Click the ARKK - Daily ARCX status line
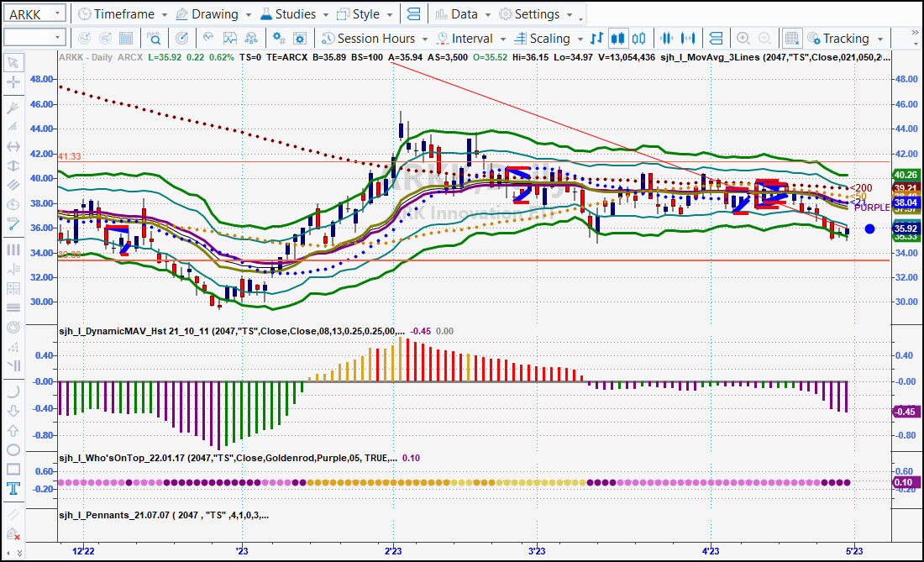Image resolution: width=924 pixels, height=562 pixels. tap(101, 57)
